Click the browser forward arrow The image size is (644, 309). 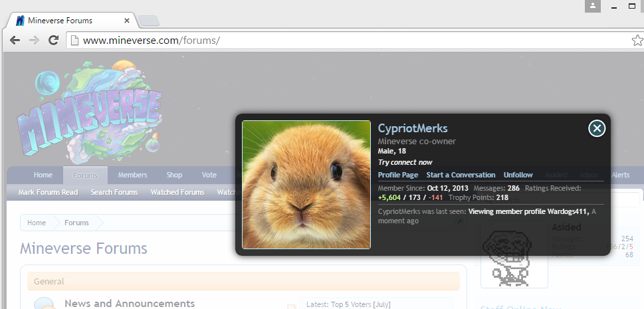coord(34,40)
